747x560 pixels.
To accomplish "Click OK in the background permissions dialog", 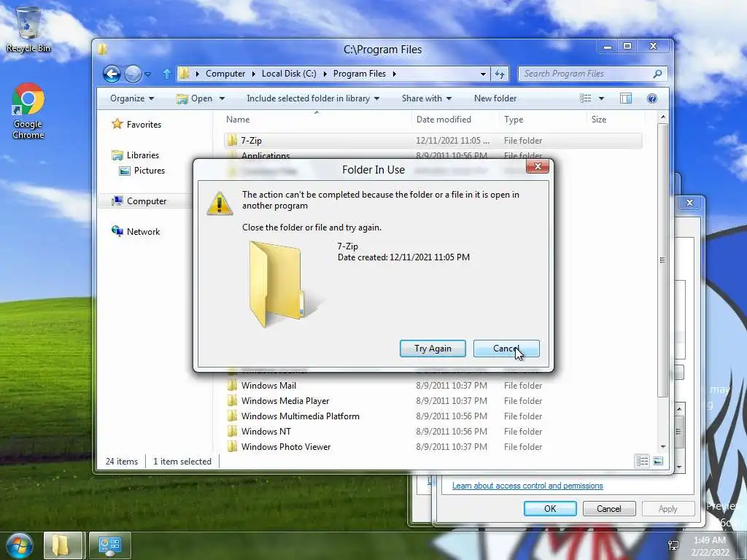I will [x=550, y=508].
